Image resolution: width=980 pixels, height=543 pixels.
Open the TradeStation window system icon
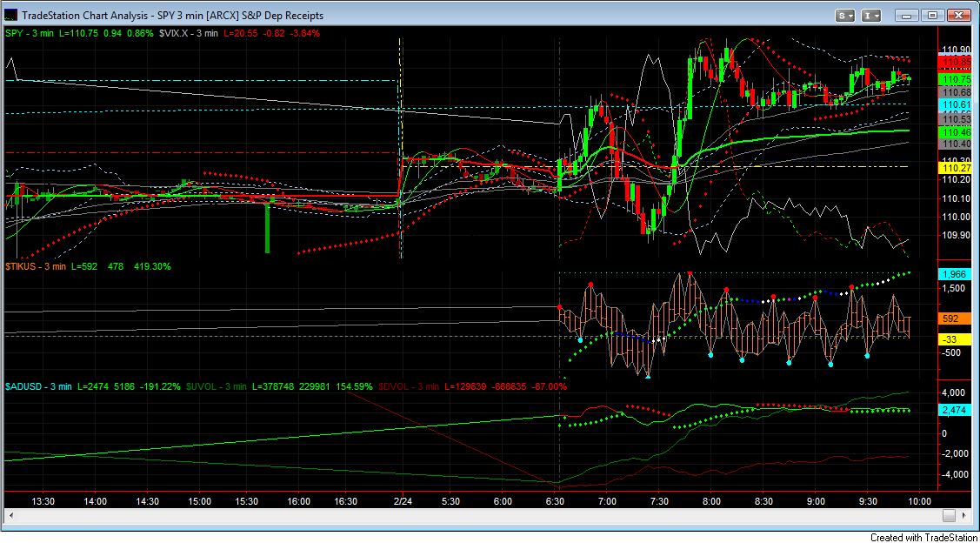point(11,16)
